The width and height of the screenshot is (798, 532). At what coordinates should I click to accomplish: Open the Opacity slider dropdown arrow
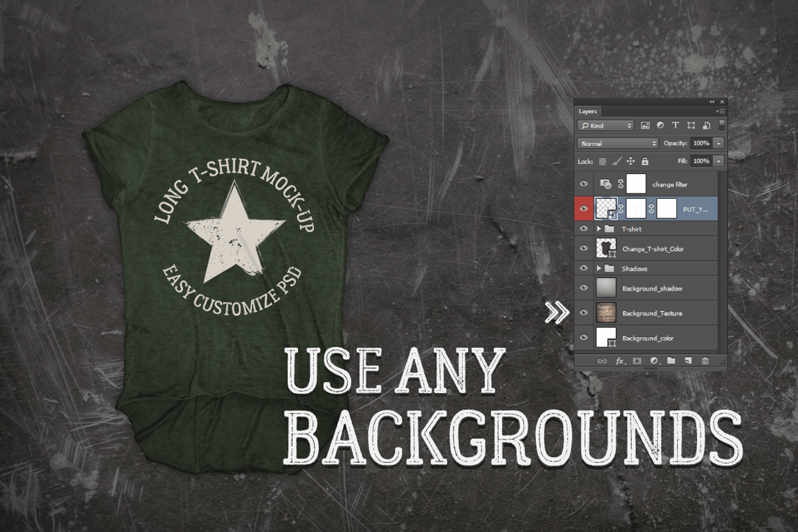(719, 143)
